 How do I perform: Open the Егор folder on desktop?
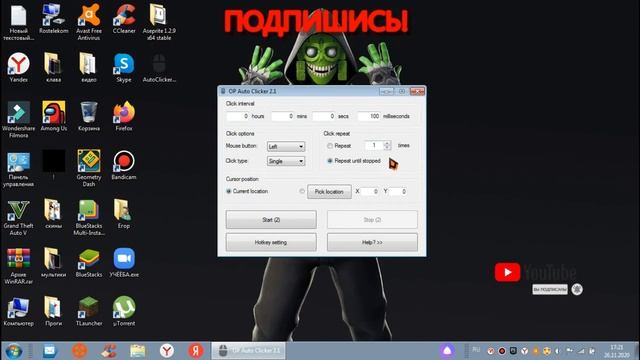(x=124, y=214)
